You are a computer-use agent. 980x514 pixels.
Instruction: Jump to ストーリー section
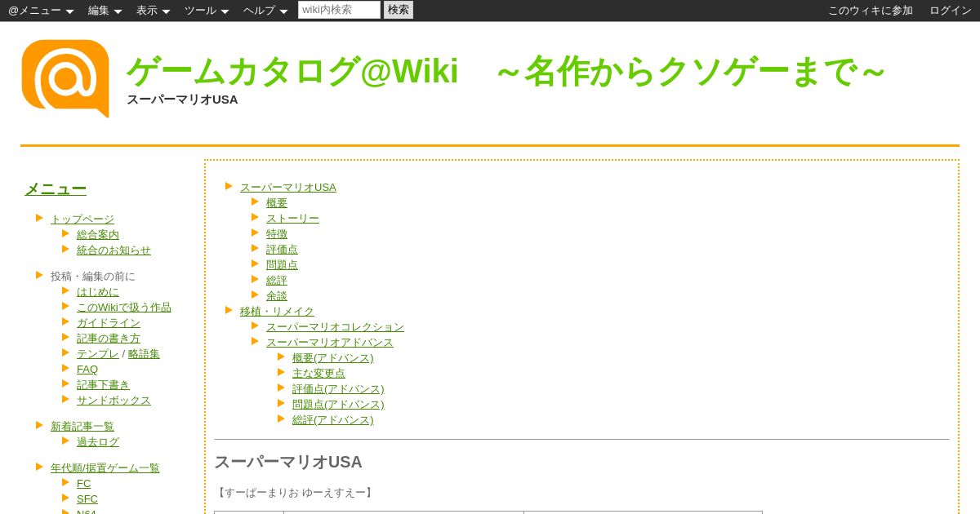click(x=292, y=218)
